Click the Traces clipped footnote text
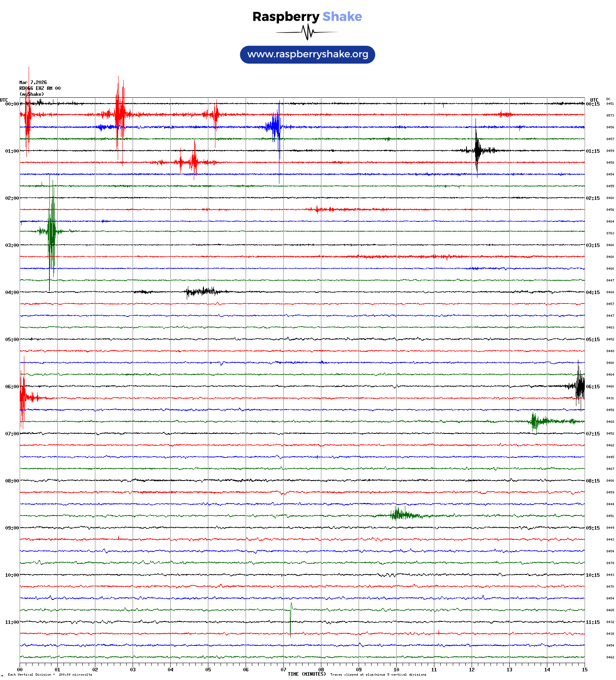616x680 pixels. point(378,675)
